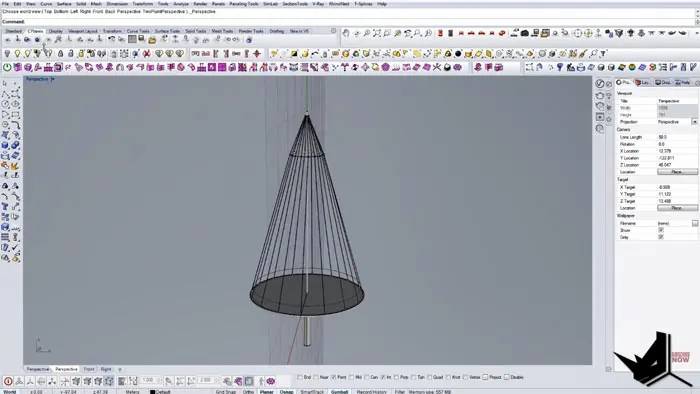Click the checkmark tool icon in left sidebar
The image size is (700, 394).
tap(15, 248)
